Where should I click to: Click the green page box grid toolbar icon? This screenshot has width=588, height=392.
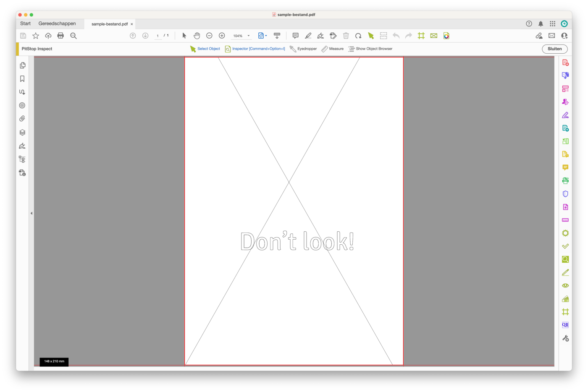click(421, 36)
